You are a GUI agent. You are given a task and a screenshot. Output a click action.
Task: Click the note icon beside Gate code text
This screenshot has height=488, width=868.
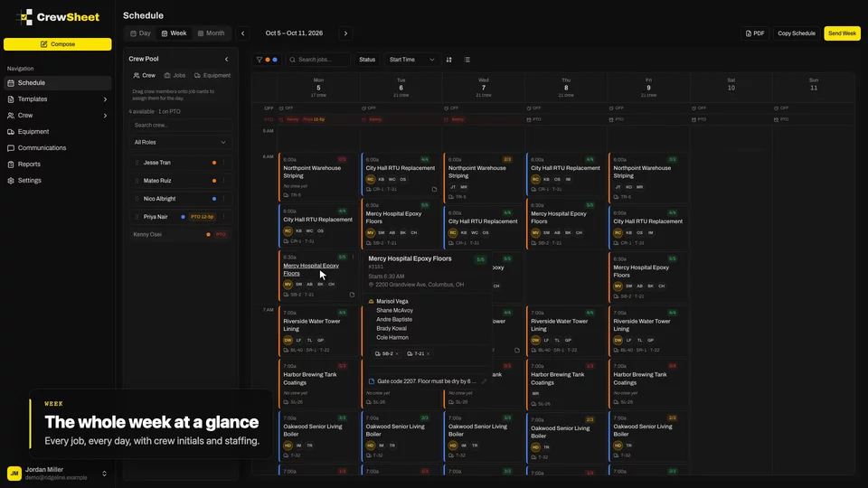372,381
